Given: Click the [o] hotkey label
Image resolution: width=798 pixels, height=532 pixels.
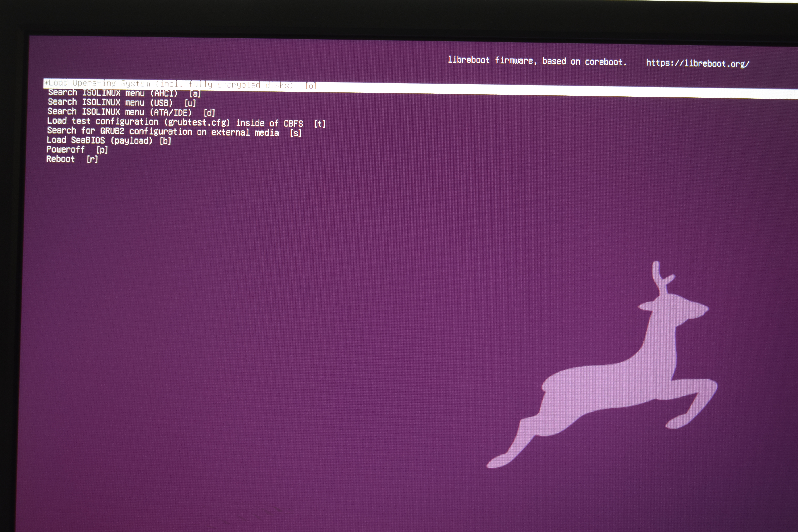Looking at the screenshot, I should (x=310, y=86).
